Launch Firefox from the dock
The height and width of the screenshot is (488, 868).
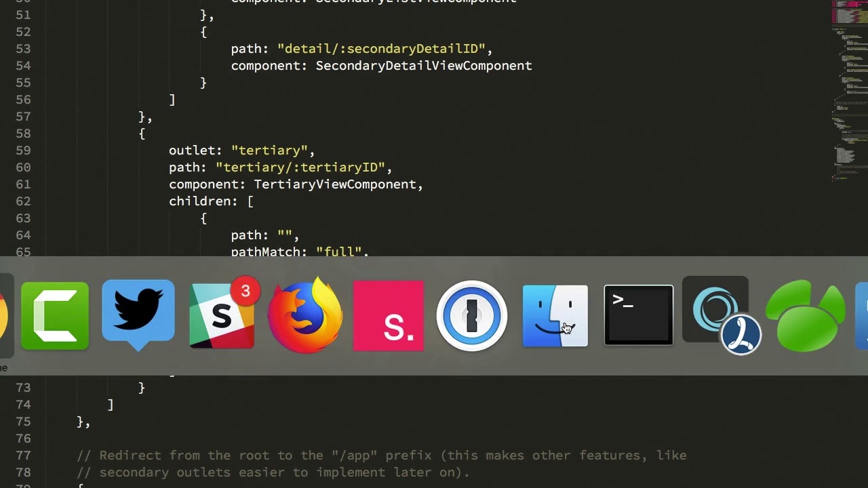click(x=305, y=315)
